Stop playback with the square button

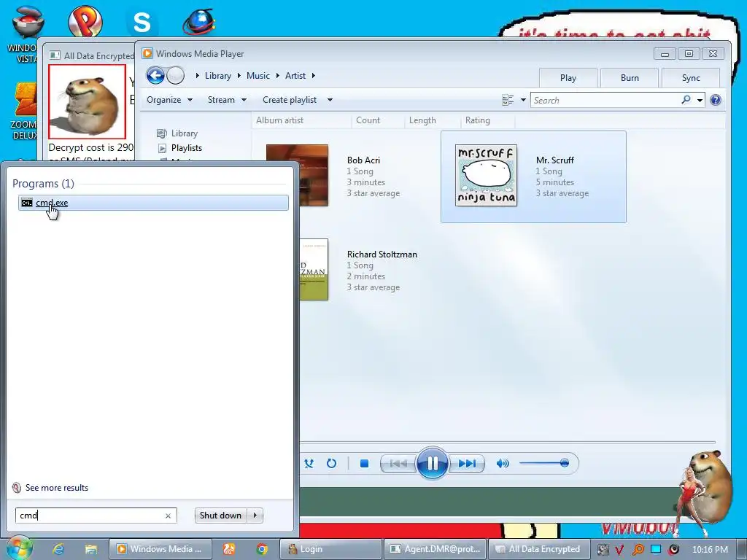(365, 463)
